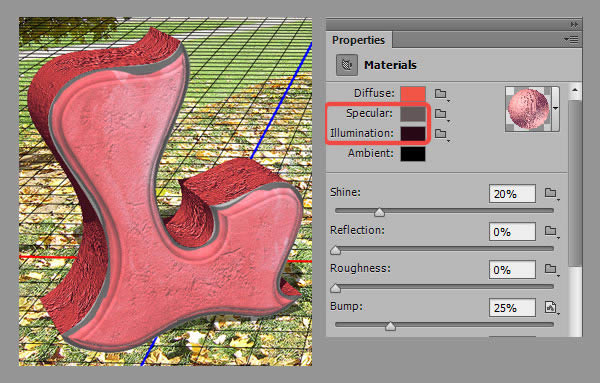Click the Reflection 0% value field
Screen dimensions: 600x383
[512, 231]
